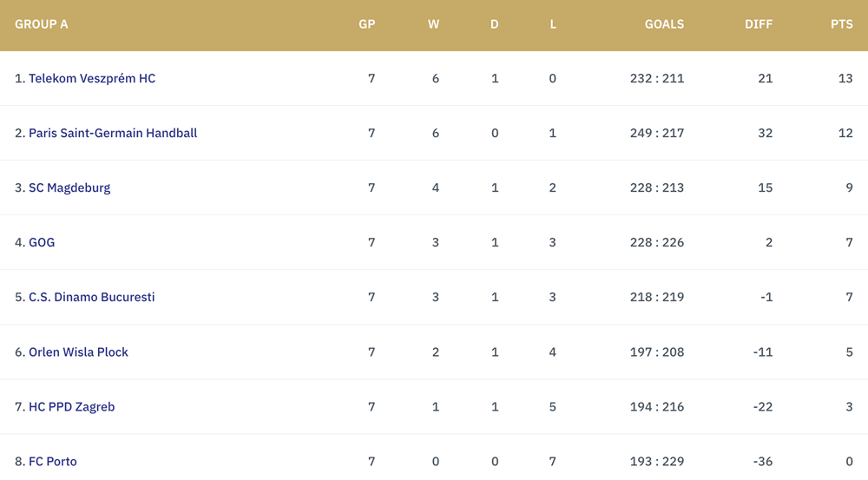Select the FC Porto team link

[53, 462]
